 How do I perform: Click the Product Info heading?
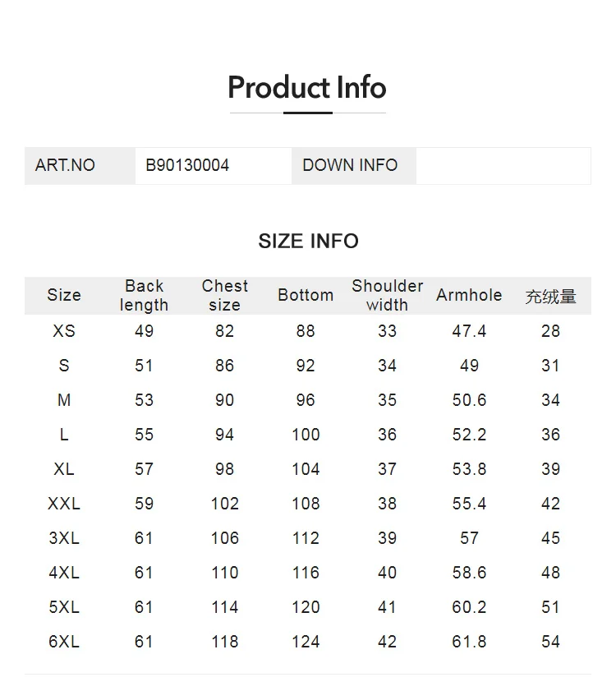point(307,87)
